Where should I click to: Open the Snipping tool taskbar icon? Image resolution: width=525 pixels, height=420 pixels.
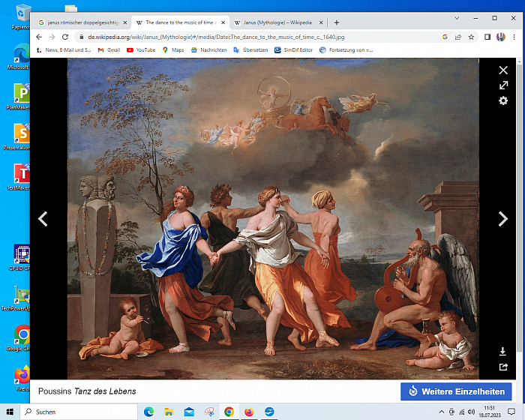click(x=209, y=412)
